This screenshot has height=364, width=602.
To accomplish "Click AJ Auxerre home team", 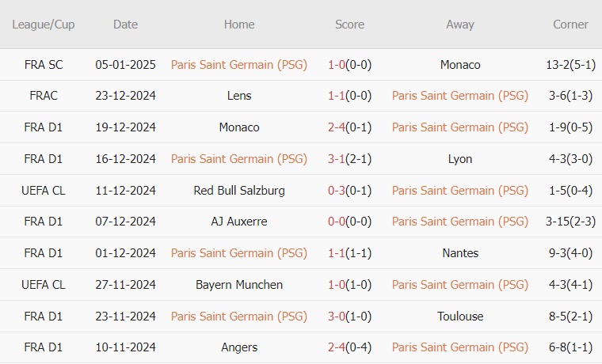I will 239,222.
